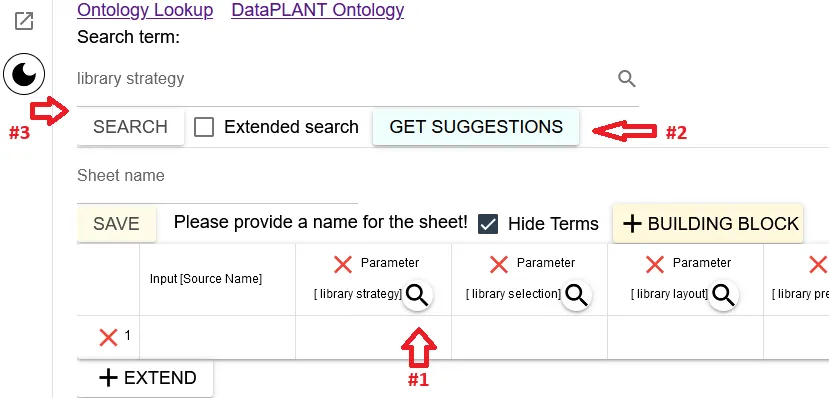
Task: Delete row 1 with red X
Action: tap(108, 337)
